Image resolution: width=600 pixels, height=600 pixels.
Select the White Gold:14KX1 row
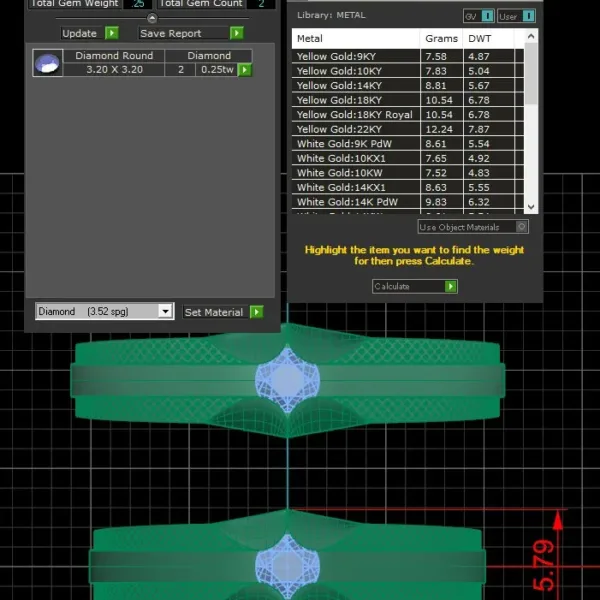coord(408,187)
